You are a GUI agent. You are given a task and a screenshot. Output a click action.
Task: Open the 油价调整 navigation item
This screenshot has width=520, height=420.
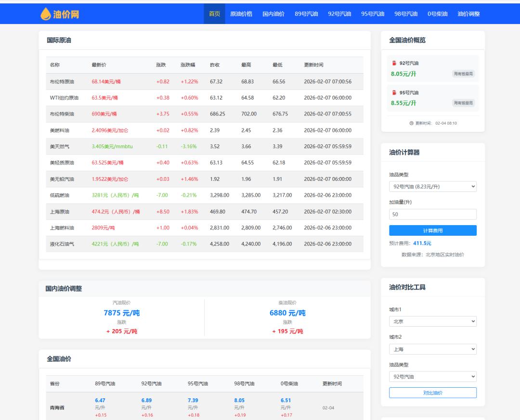click(468, 14)
